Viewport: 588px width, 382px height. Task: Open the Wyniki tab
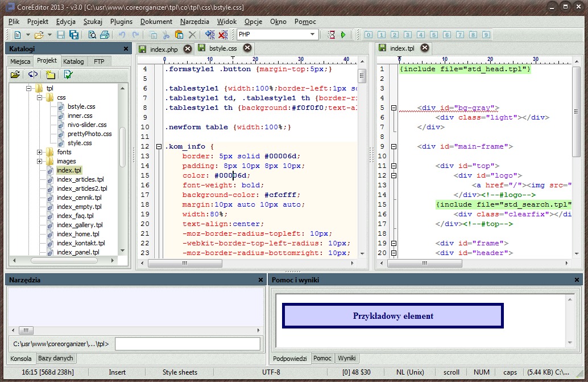346,358
